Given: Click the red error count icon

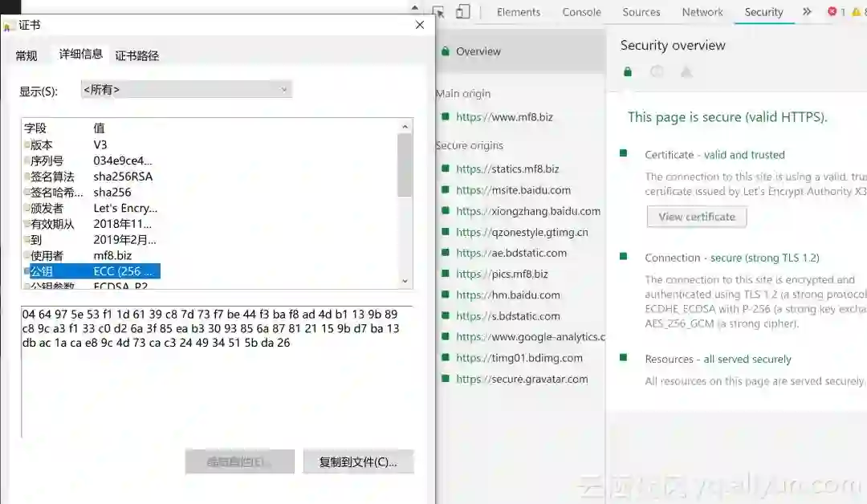Looking at the screenshot, I should tap(832, 11).
